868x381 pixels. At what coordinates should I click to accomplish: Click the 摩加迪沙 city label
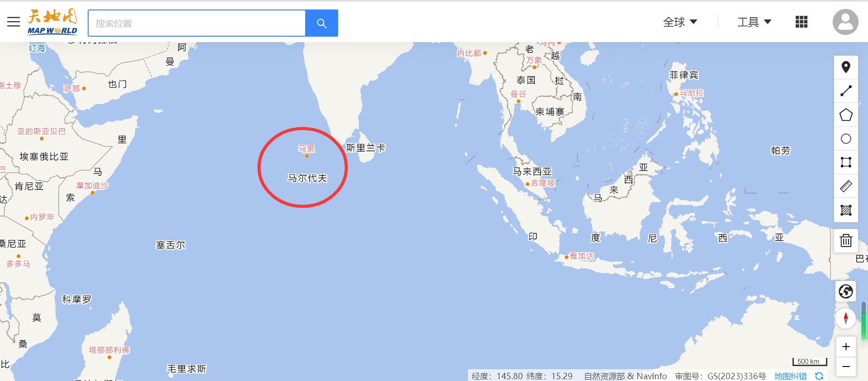tap(92, 186)
